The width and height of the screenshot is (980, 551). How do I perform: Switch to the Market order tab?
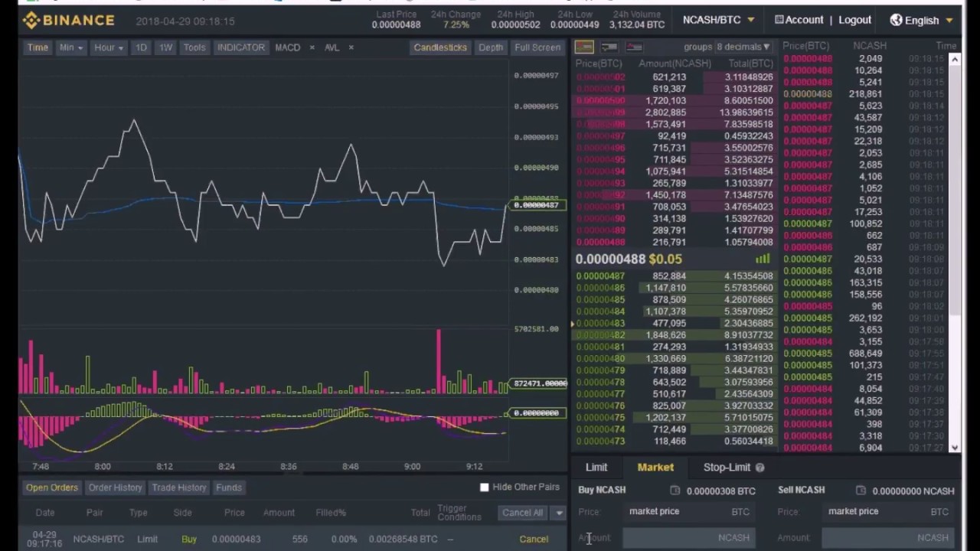tap(655, 468)
